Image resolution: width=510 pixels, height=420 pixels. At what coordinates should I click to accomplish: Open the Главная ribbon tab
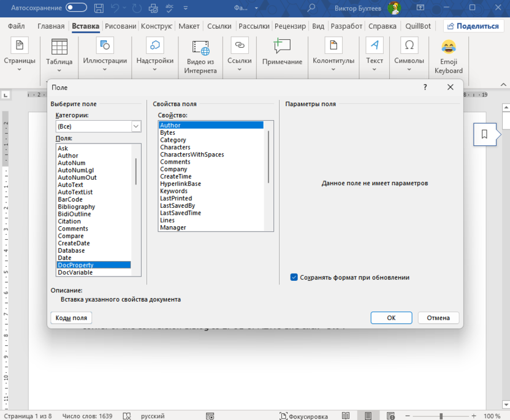[x=51, y=26]
